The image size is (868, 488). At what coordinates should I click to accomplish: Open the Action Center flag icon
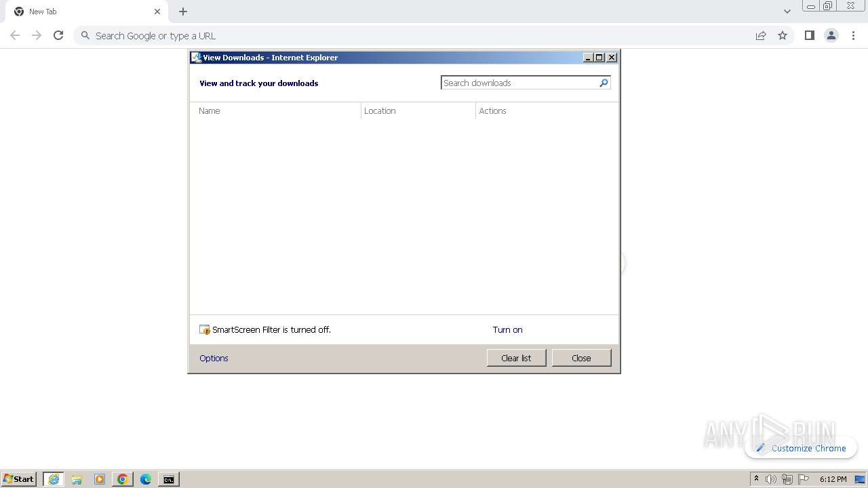[804, 479]
